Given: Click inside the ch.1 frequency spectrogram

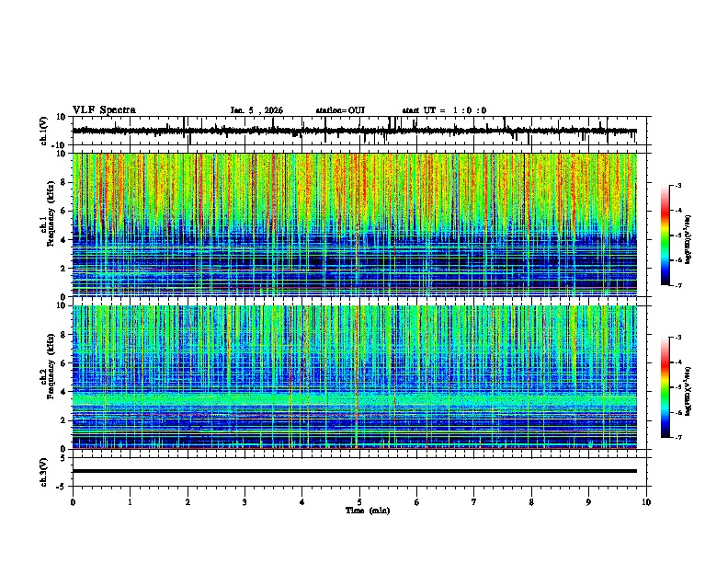Looking at the screenshot, I should [x=354, y=224].
